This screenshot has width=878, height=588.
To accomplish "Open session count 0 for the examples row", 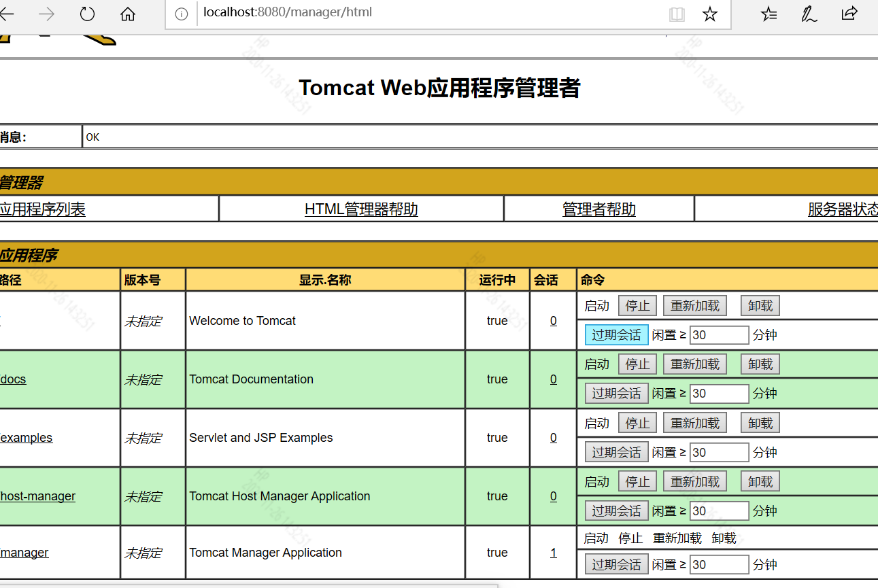I will coord(554,438).
